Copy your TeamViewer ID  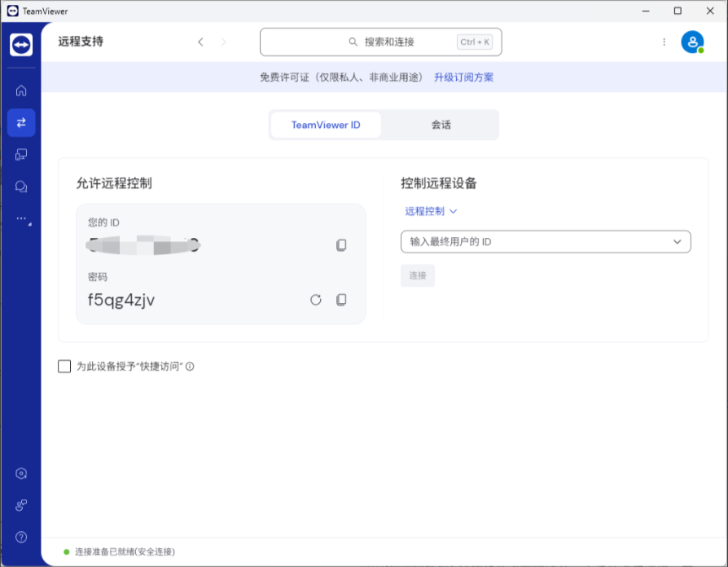click(341, 244)
